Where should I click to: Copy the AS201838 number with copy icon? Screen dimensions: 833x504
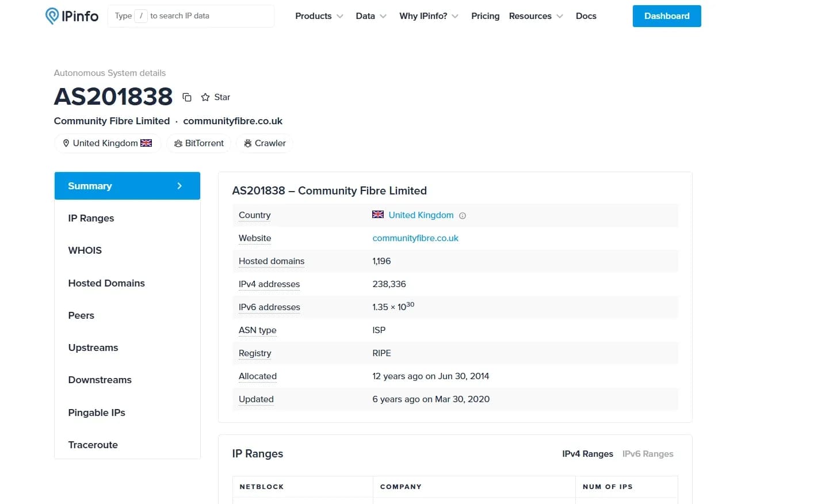coord(187,97)
